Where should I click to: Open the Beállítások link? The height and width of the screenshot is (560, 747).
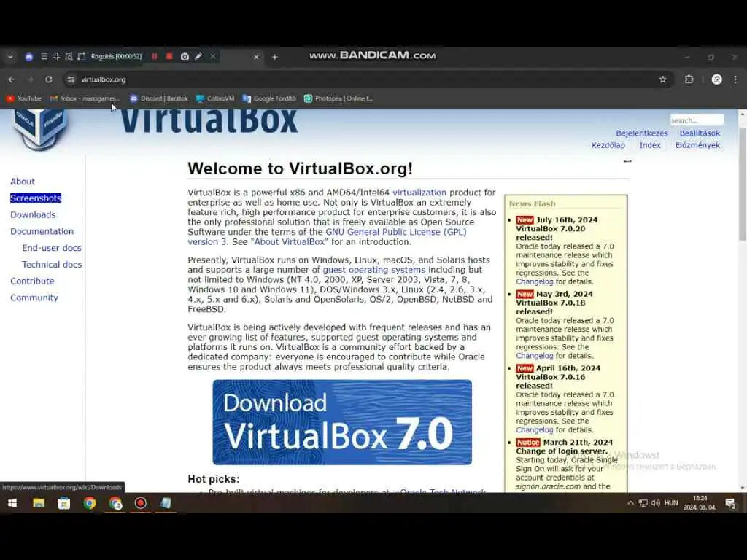pos(700,133)
